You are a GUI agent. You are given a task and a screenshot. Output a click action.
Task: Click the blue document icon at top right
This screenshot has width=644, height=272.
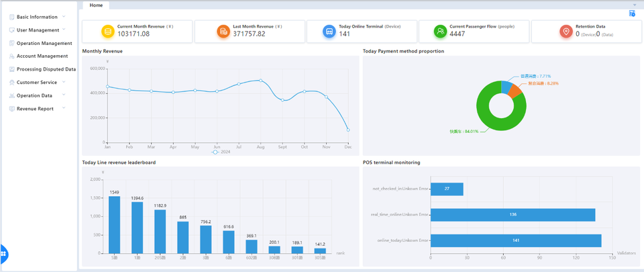tap(632, 13)
